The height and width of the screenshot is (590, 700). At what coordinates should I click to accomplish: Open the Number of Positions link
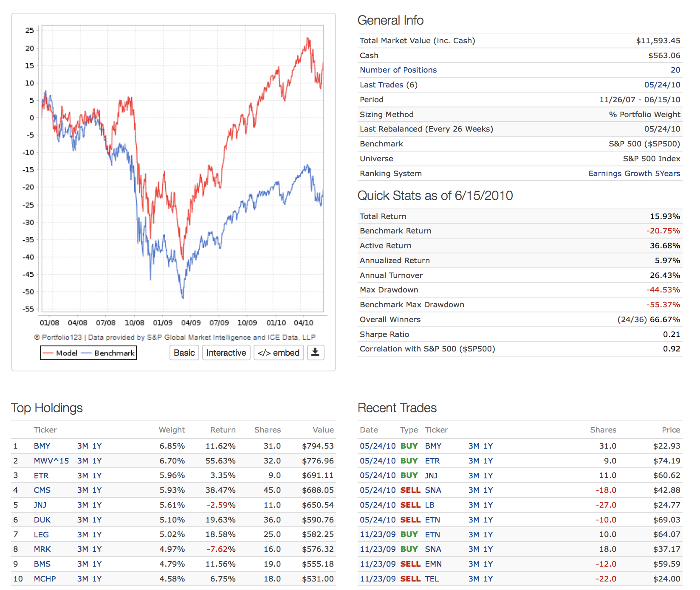398,70
